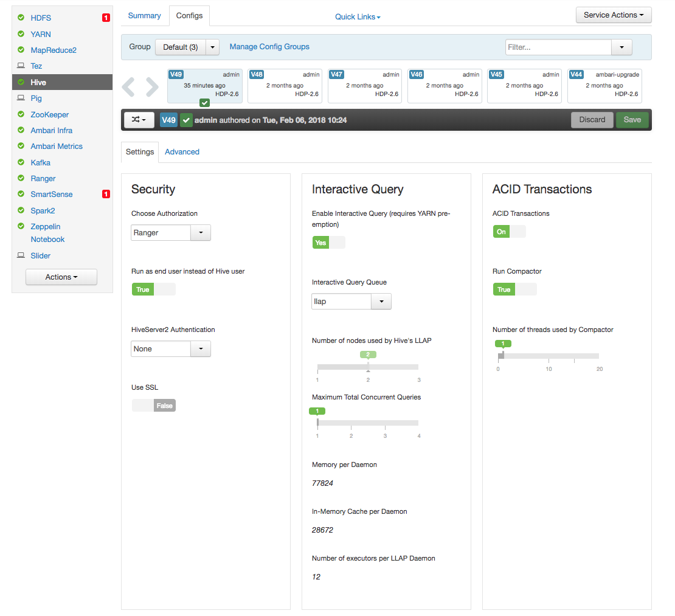Click the SmartSense alert badge

106,194
